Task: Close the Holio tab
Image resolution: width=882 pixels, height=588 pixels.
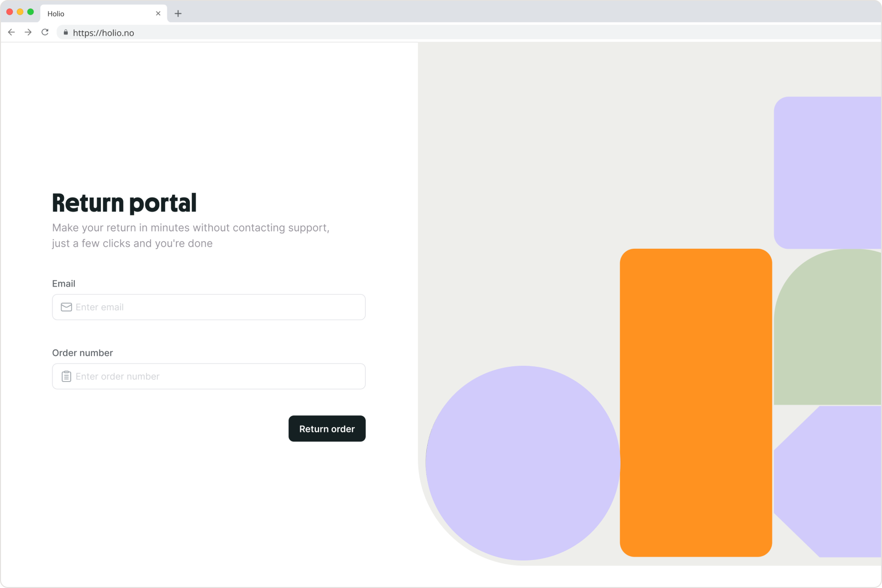Action: tap(158, 14)
